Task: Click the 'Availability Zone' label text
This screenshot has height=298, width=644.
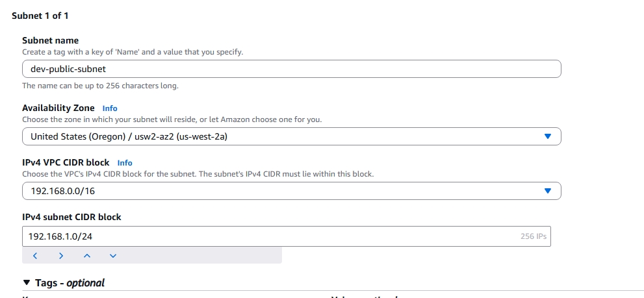Action: pos(58,108)
